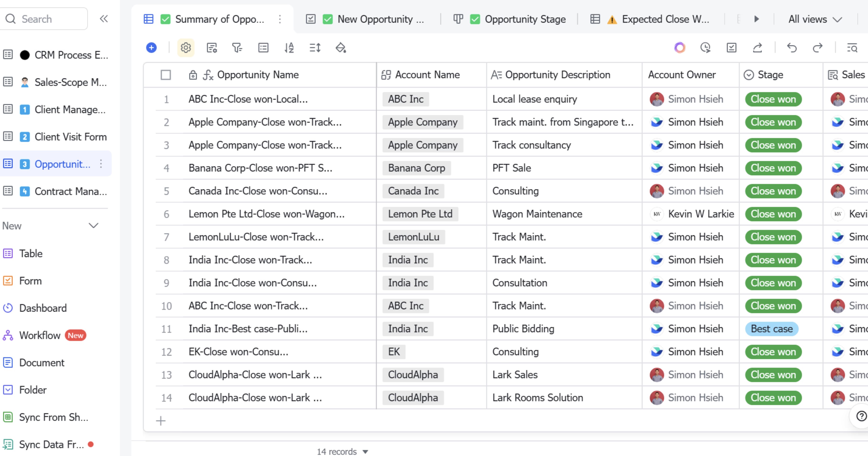The height and width of the screenshot is (456, 868).
Task: Collapse the New section chevron
Action: point(93,225)
